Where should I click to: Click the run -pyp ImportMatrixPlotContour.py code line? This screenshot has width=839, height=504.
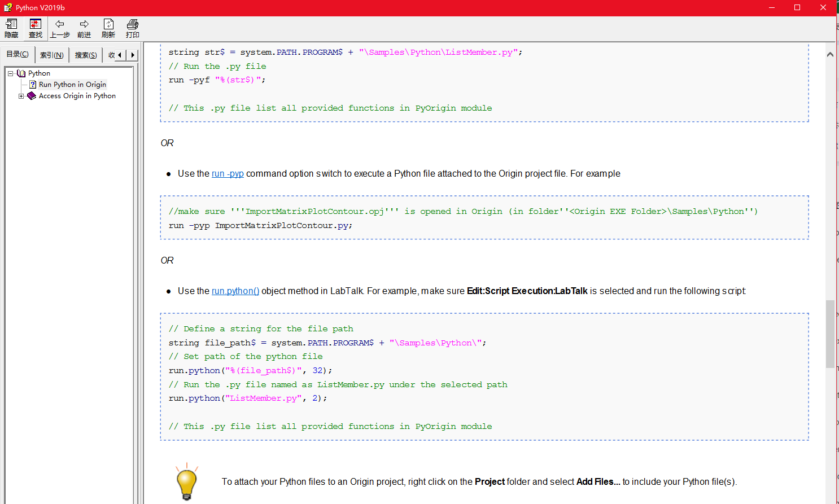tap(260, 226)
